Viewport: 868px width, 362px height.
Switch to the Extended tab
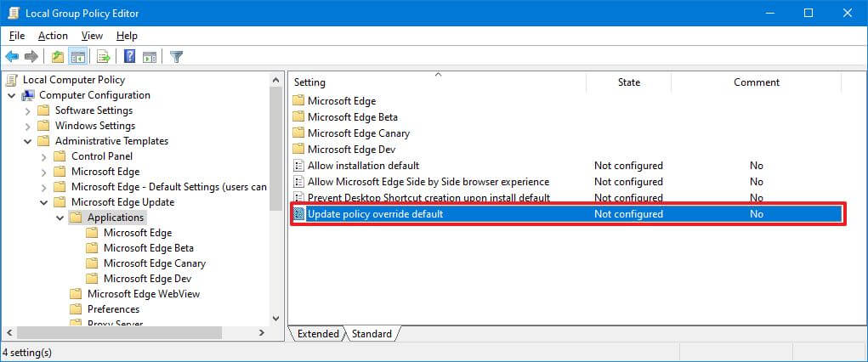318,334
